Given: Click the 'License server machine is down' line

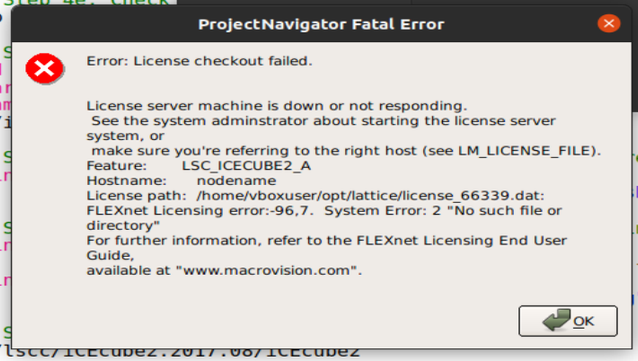Looking at the screenshot, I should [277, 106].
